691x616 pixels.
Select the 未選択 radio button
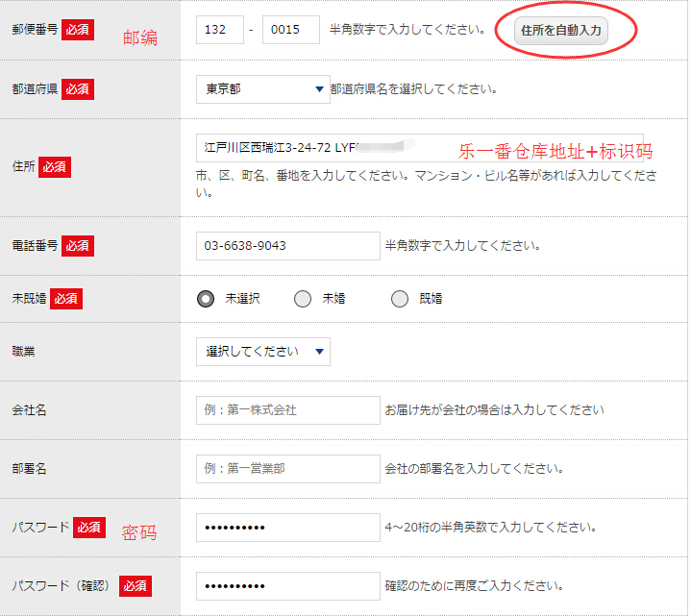coord(206,299)
